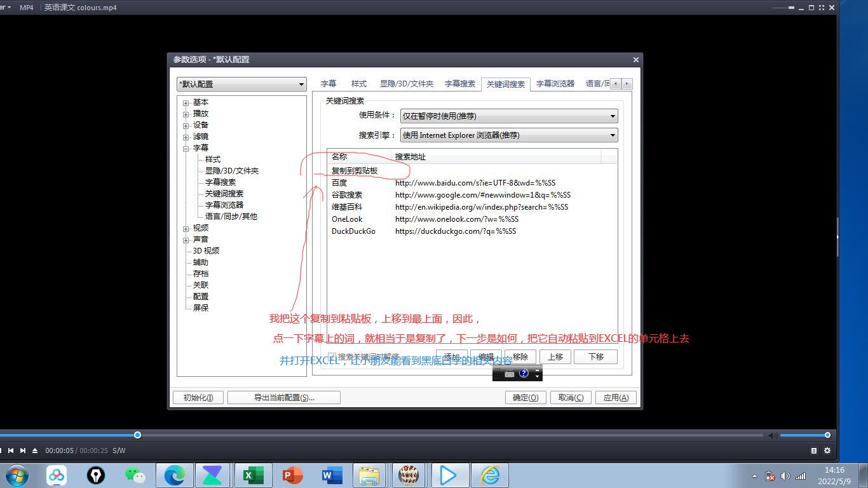Image resolution: width=868 pixels, height=488 pixels.
Task: Click the blue help question mark icon
Action: 524,374
